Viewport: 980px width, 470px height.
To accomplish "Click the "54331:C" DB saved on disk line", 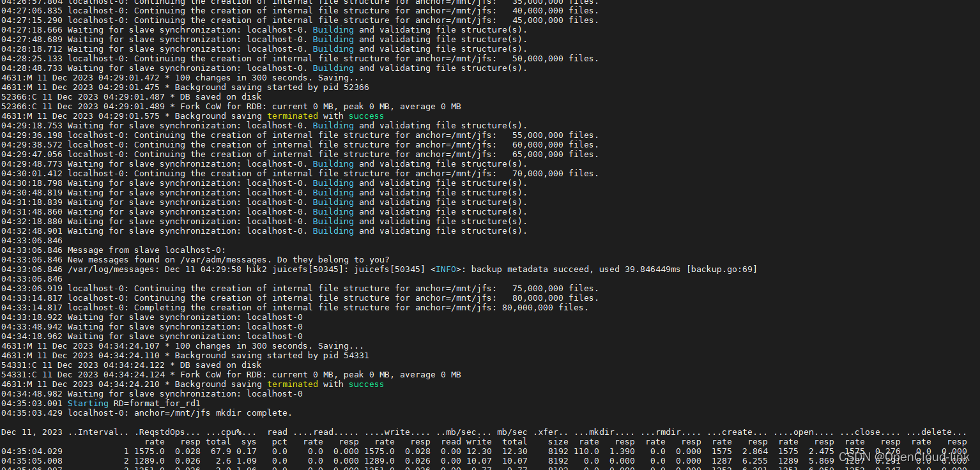I will coord(131,365).
